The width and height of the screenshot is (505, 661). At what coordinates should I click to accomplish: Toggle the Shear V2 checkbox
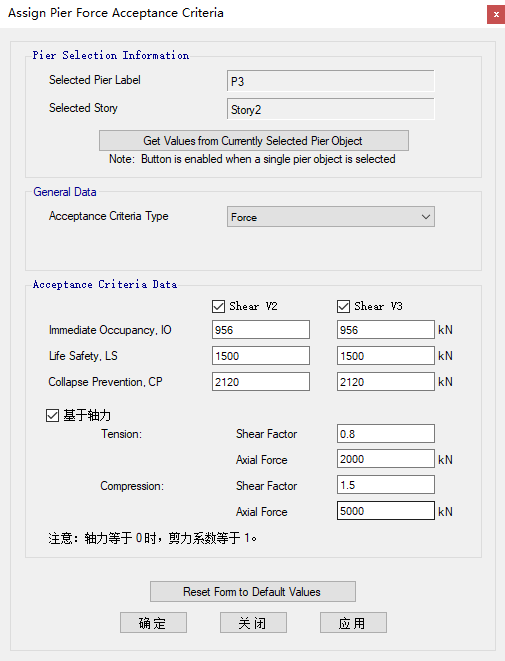(218, 306)
